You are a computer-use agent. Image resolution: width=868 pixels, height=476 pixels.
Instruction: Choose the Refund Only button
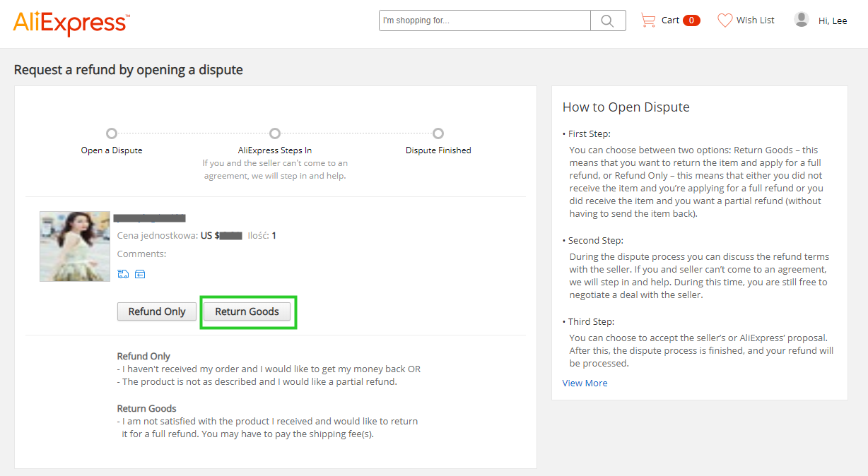(x=157, y=311)
